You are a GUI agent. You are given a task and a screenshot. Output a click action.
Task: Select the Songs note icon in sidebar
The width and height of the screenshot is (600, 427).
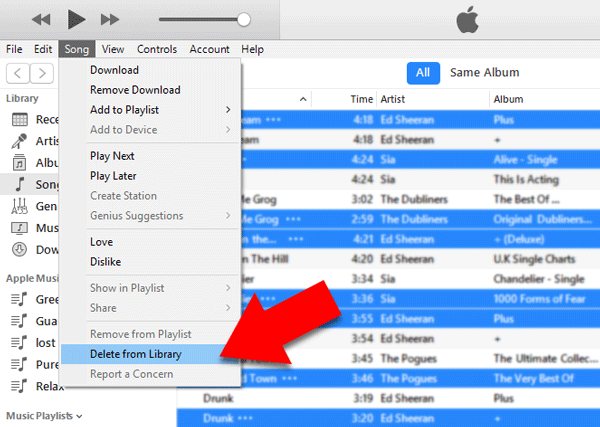click(x=20, y=184)
